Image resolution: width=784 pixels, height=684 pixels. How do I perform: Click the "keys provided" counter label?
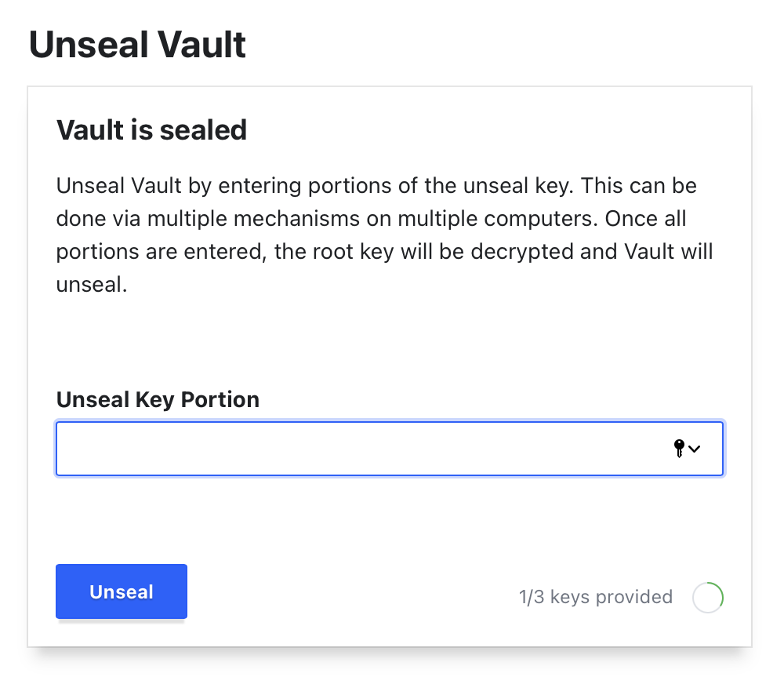coord(612,597)
